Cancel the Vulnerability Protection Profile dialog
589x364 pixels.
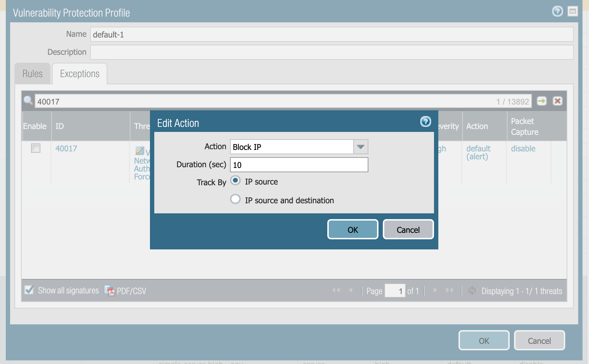coord(539,341)
